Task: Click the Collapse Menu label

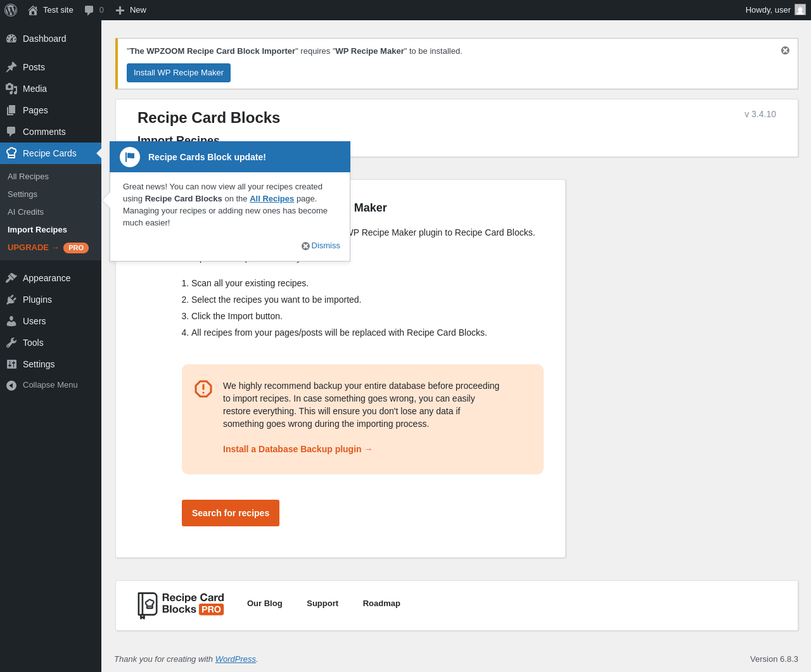Action: [50, 385]
